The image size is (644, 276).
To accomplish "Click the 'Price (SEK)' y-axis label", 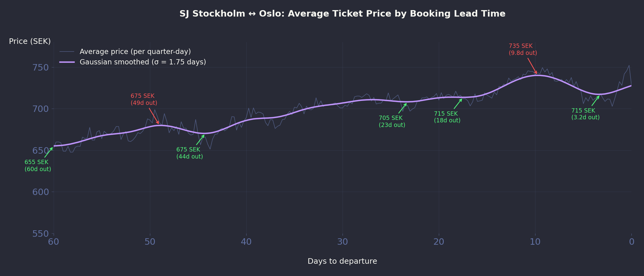I will [30, 41].
